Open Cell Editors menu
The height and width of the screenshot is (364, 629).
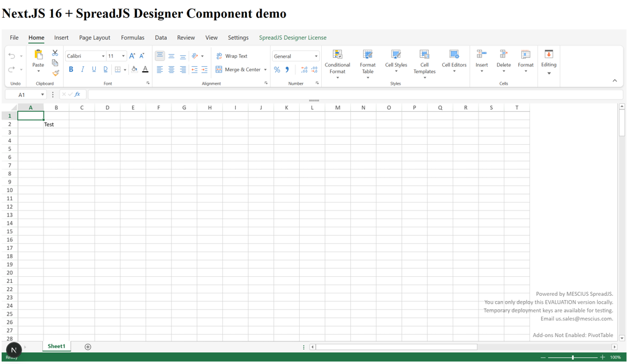pos(454,61)
